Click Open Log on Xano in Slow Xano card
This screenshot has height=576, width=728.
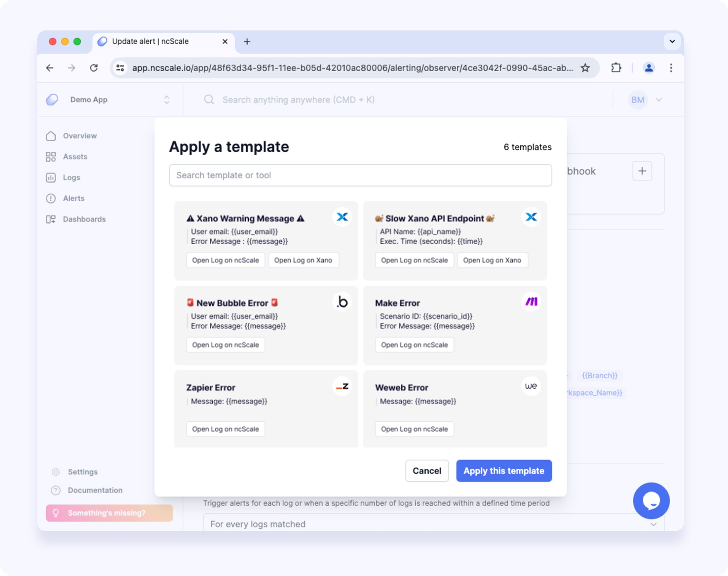(492, 260)
